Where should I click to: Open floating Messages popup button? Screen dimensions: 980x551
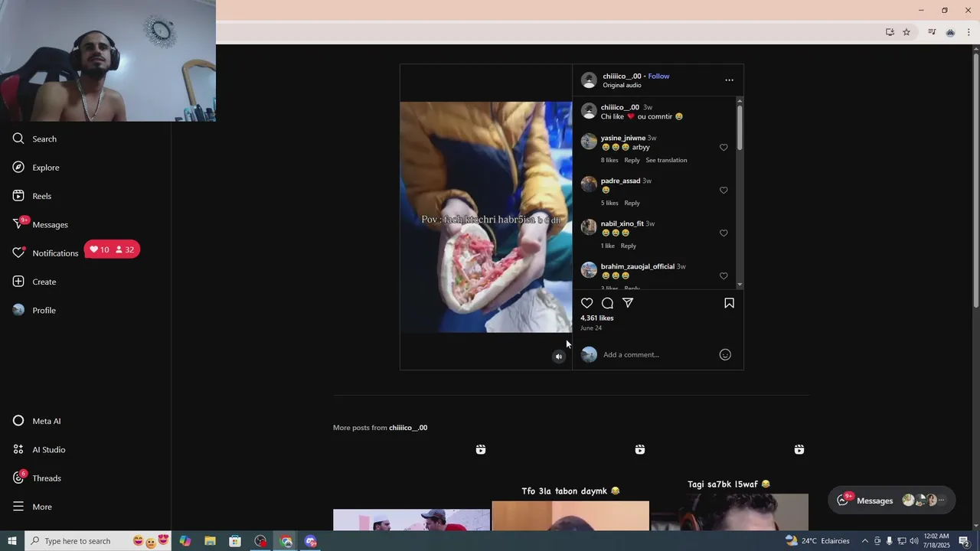click(892, 500)
